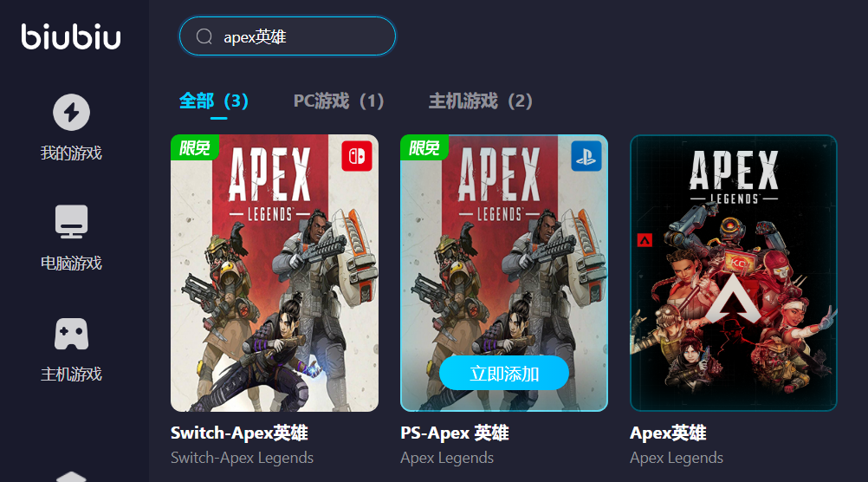868x482 pixels.
Task: Switch to the 全部 (3) tab
Action: pyautogui.click(x=214, y=101)
